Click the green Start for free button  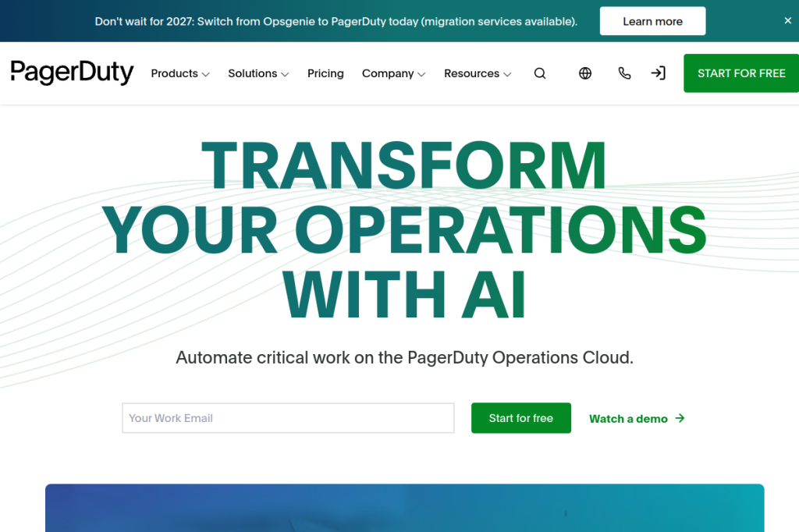click(x=520, y=418)
